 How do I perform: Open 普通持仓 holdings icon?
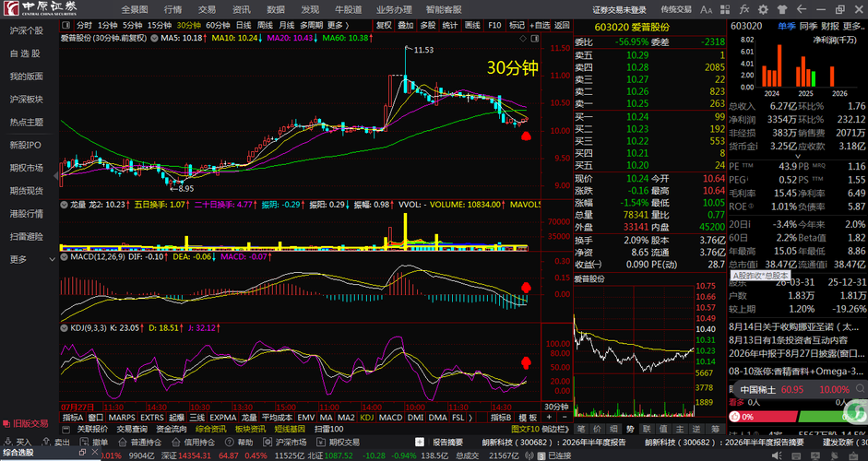click(x=123, y=442)
